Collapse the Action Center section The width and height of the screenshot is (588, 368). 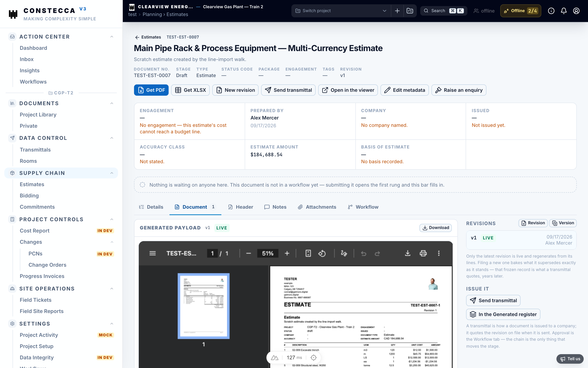pos(112,37)
